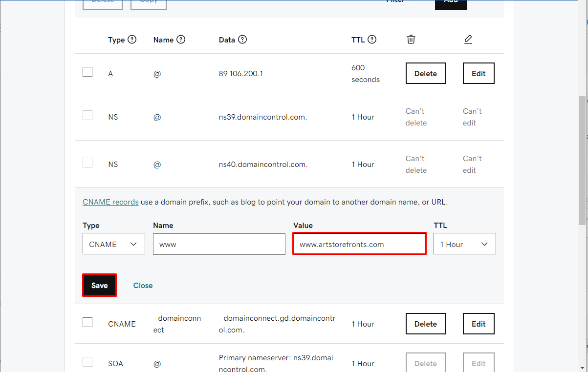Delete the _domainconnect CNAME record
The width and height of the screenshot is (588, 372).
(426, 324)
